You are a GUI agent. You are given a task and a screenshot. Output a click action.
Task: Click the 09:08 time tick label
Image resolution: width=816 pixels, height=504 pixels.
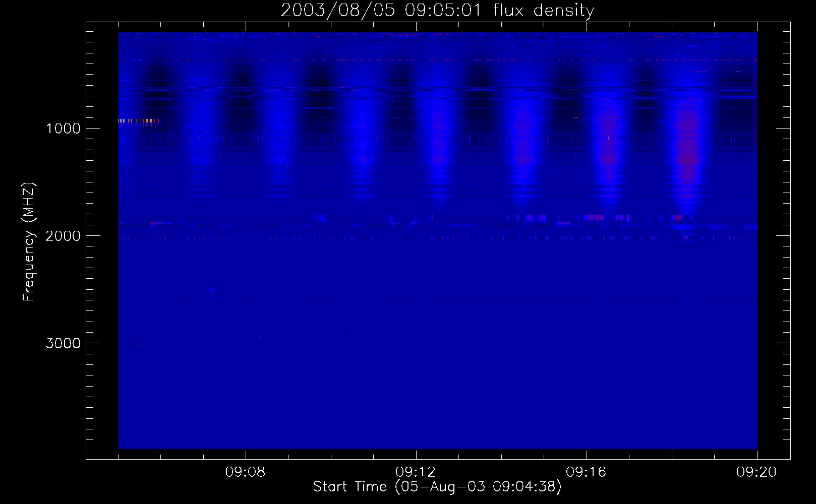click(x=245, y=472)
